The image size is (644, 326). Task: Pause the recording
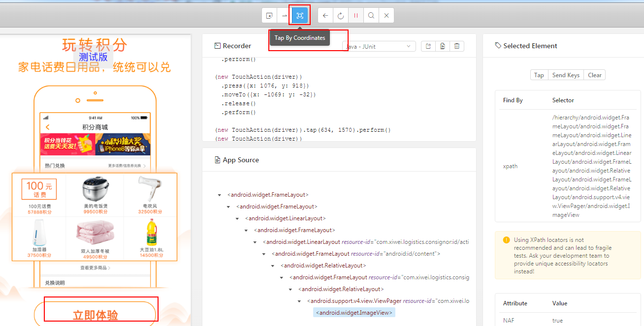356,16
